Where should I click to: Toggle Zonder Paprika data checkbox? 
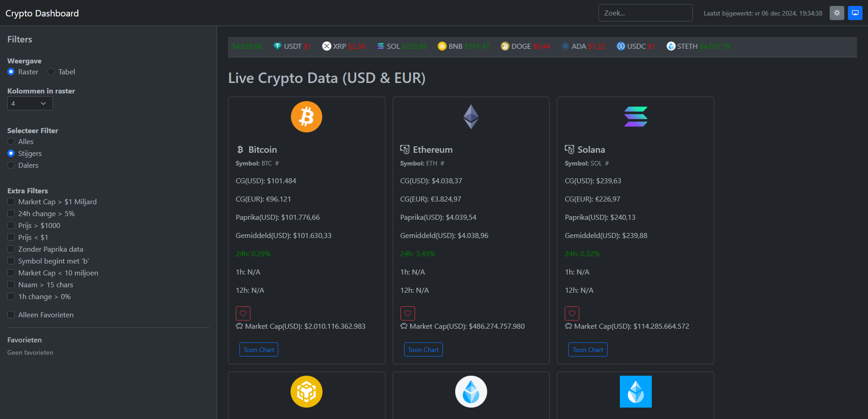pos(11,249)
